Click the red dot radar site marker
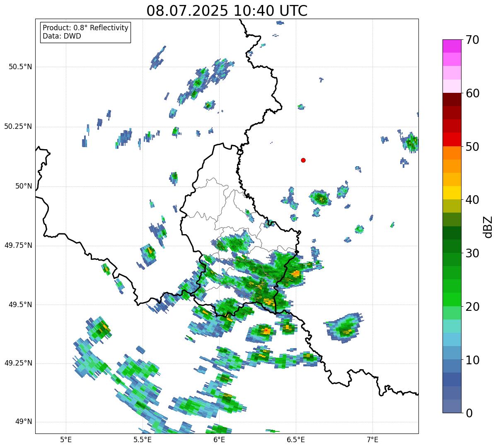This screenshot has height=448, width=498. [303, 160]
